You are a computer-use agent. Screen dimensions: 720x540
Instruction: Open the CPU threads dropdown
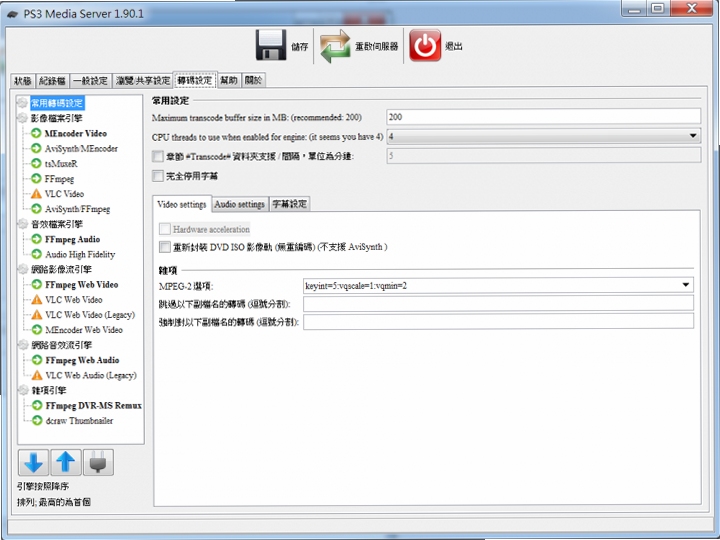(x=544, y=136)
